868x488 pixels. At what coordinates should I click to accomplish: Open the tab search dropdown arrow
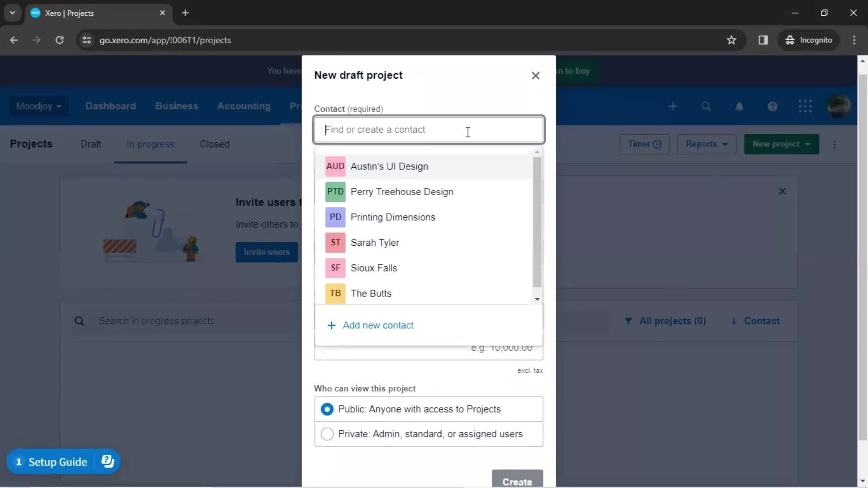(x=13, y=13)
